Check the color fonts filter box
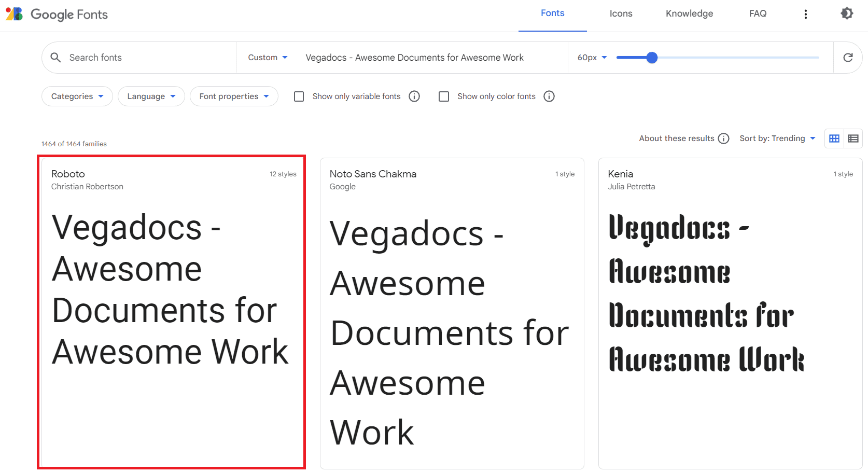The width and height of the screenshot is (868, 472). click(444, 96)
